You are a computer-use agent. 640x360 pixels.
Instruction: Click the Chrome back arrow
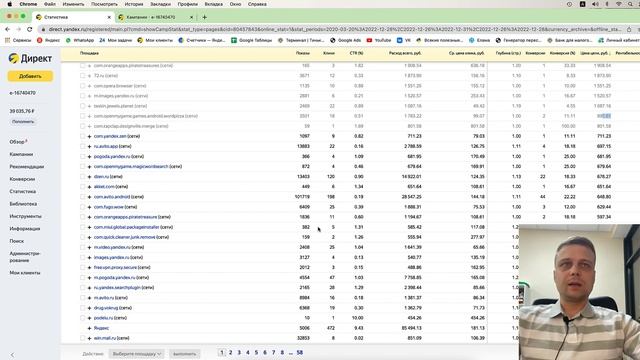click(x=7, y=29)
